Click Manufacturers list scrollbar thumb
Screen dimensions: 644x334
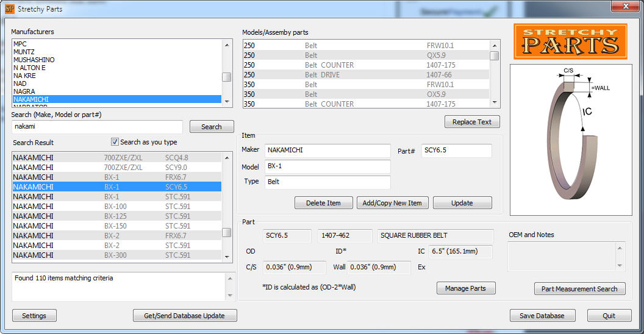pos(226,77)
